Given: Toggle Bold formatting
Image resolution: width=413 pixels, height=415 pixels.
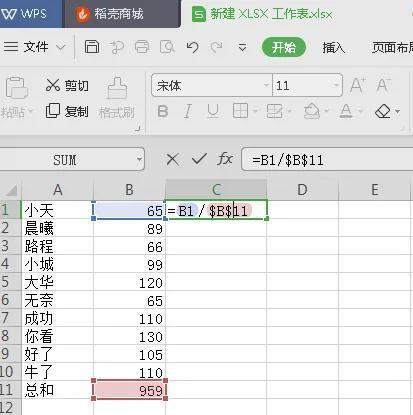Looking at the screenshot, I should coord(163,111).
